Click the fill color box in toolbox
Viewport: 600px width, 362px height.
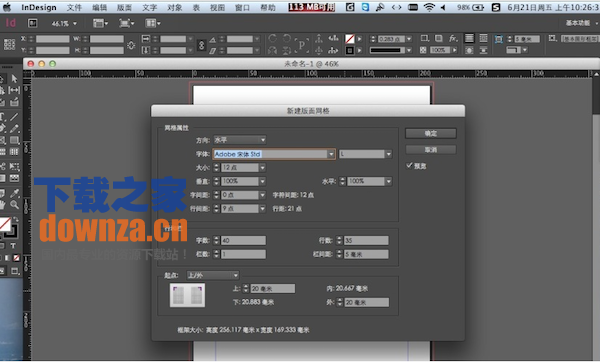(x=5, y=224)
